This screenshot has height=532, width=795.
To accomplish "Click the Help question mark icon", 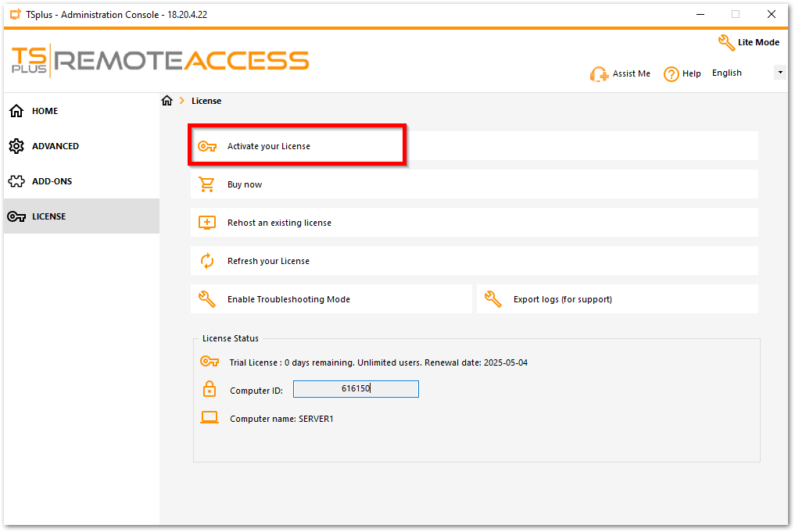I will click(671, 74).
